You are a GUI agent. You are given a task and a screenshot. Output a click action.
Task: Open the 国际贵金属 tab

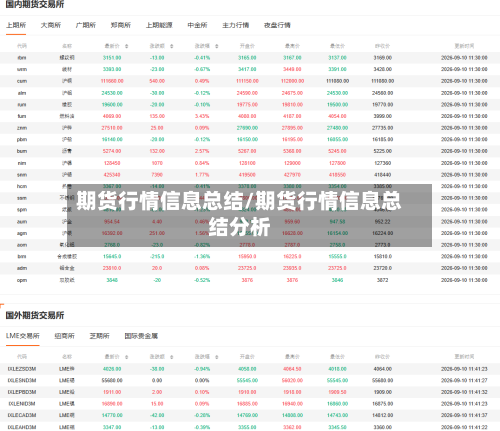tap(141, 336)
